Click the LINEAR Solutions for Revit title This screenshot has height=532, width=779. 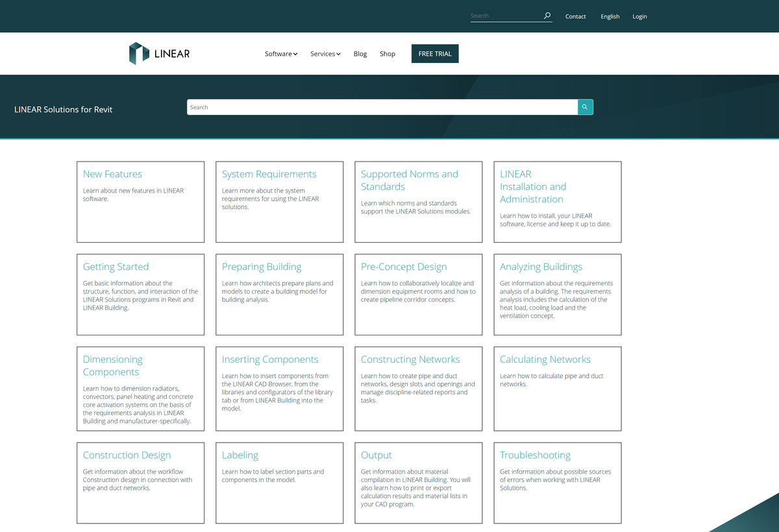point(64,110)
